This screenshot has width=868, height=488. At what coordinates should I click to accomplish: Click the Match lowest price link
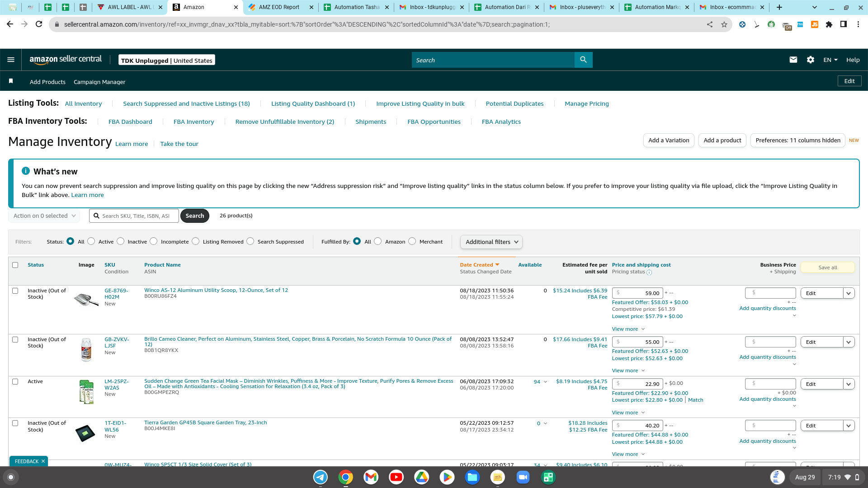tap(695, 400)
